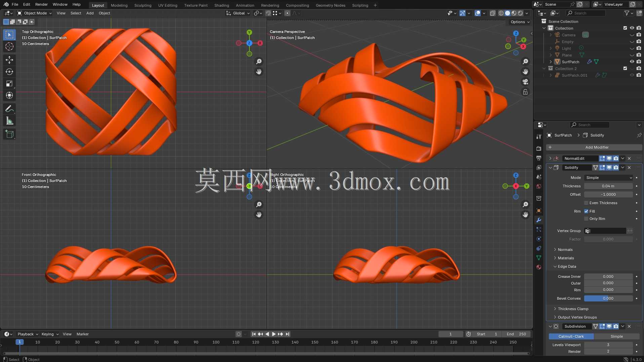644x362 pixels.
Task: Hide SurfPatch in the viewport
Action: coord(632,62)
